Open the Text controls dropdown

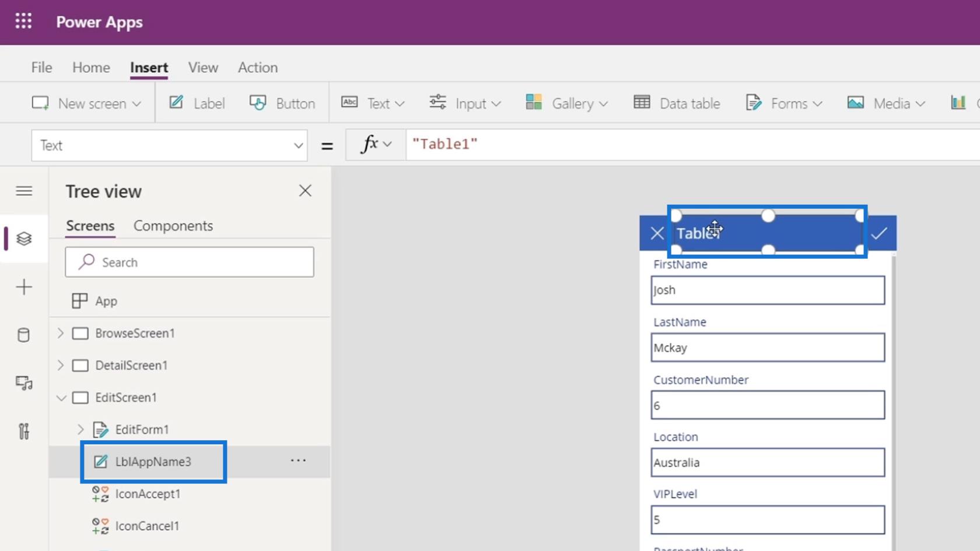[373, 103]
